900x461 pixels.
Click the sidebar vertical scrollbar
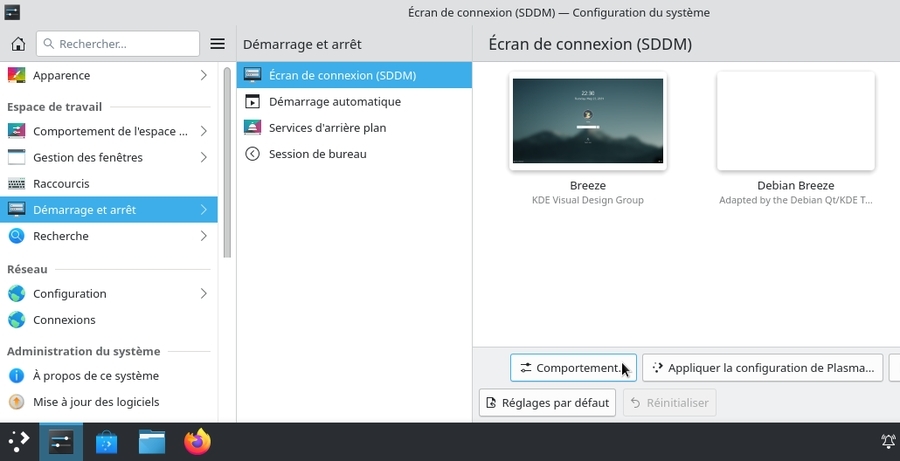[x=227, y=162]
